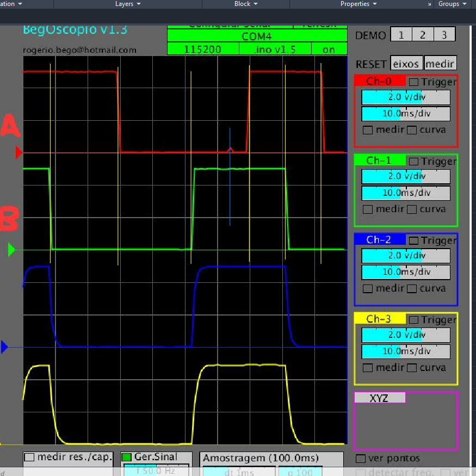
Task: Check the Ch-0 medir checkbox
Action: (x=368, y=130)
